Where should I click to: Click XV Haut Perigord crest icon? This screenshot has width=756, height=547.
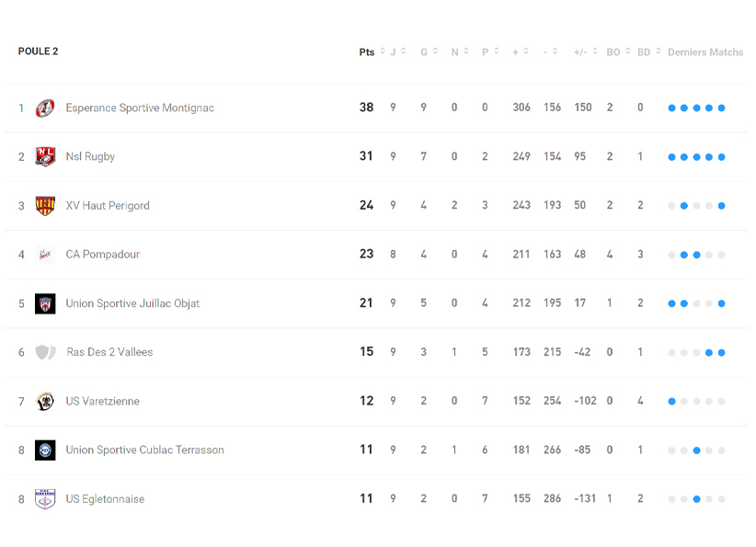pos(45,206)
